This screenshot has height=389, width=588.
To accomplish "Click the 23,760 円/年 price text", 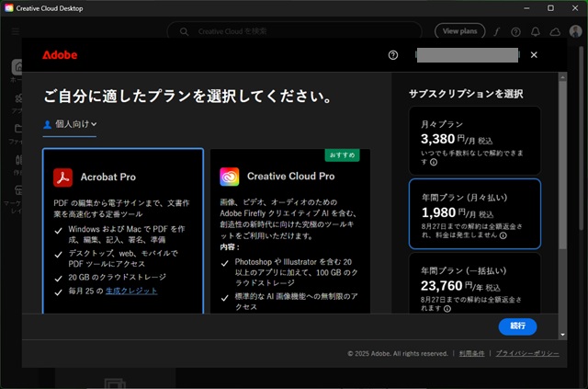I will pos(460,286).
